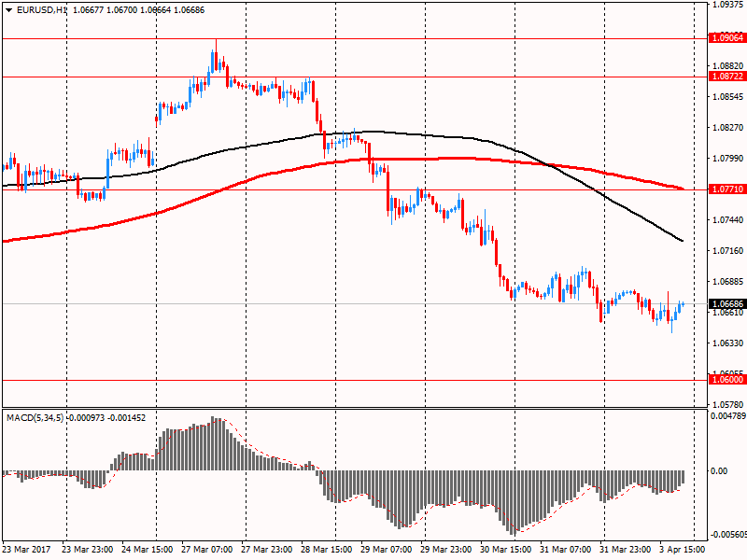Screen dimensions: 747x560
Task: Click the 1.07710 red price level label
Action: point(727,189)
